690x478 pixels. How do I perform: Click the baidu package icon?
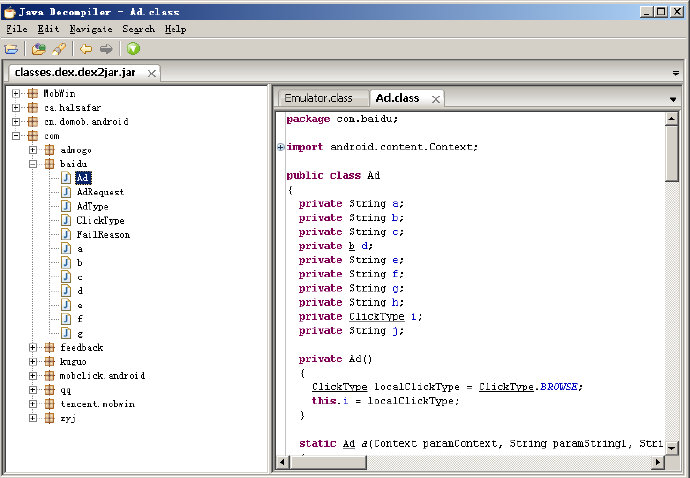50,164
